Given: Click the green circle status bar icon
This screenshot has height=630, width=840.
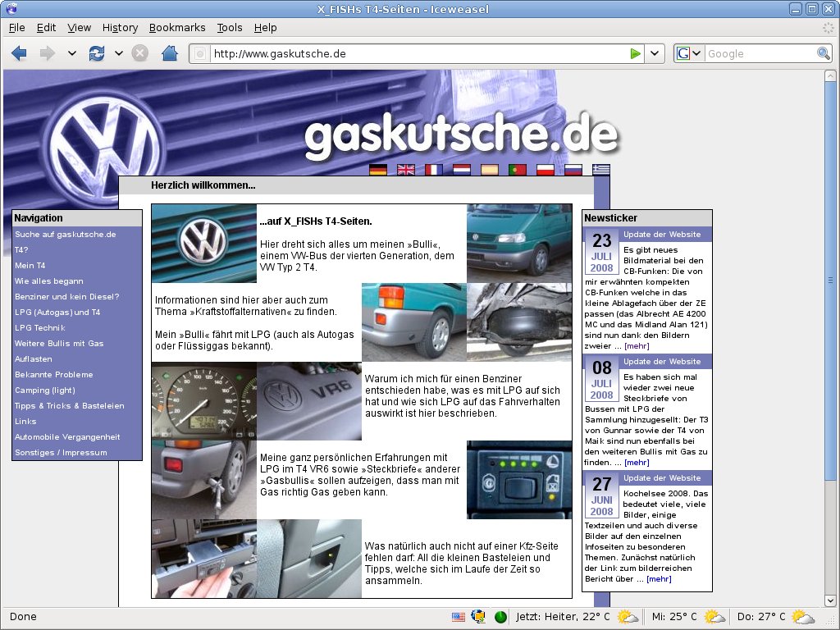Looking at the screenshot, I should (500, 617).
